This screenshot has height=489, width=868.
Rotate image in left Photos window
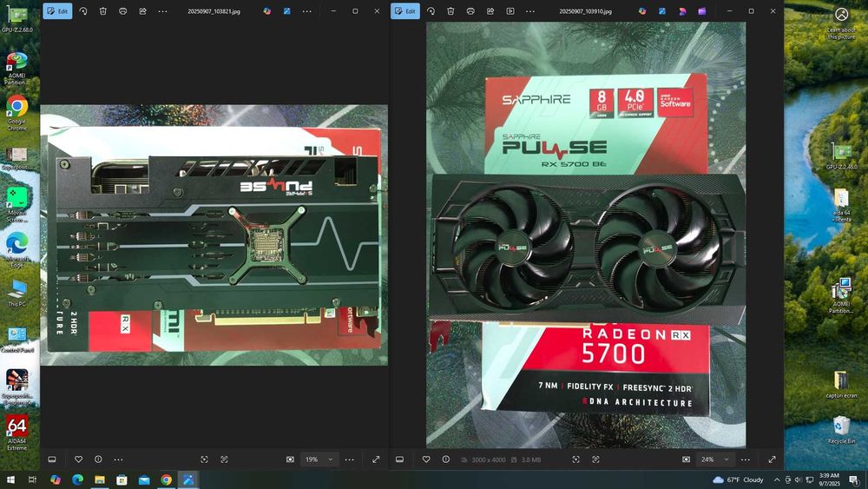point(83,11)
